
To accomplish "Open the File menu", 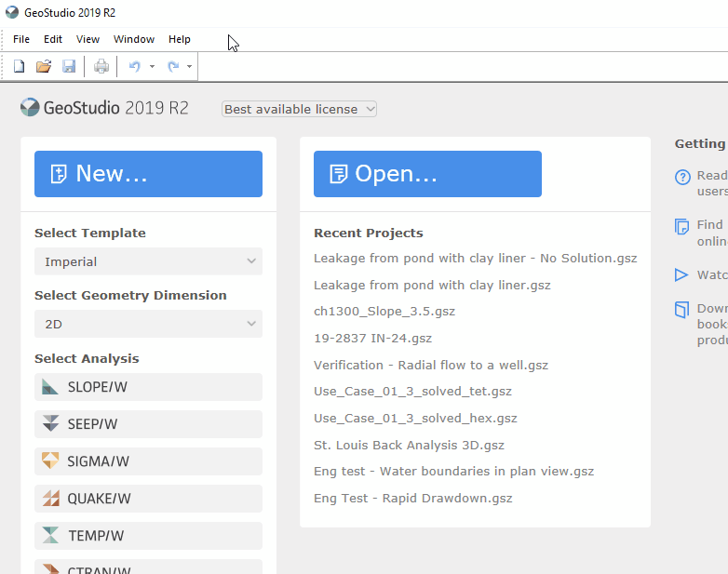I will [21, 39].
